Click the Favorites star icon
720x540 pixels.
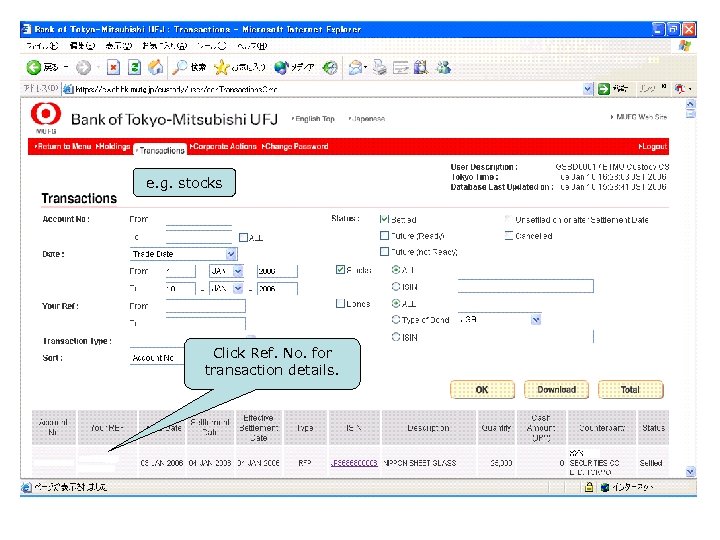221,68
